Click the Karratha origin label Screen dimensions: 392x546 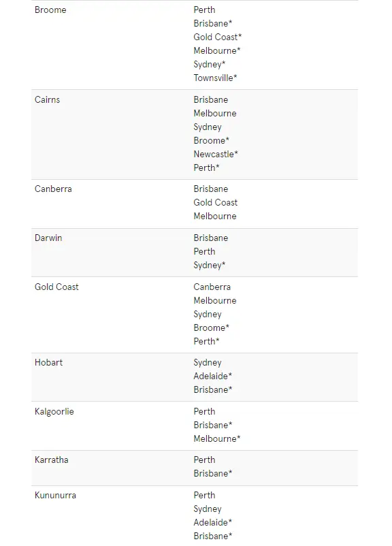pos(52,460)
